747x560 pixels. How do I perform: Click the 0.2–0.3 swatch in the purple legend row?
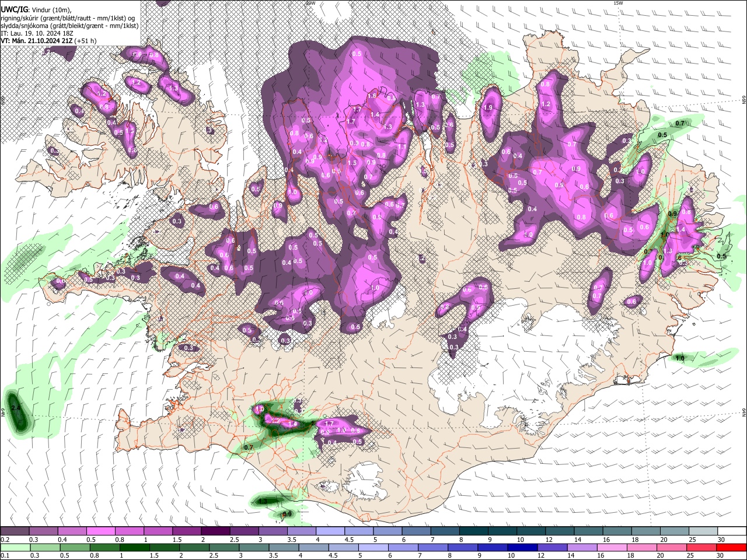click(15, 531)
